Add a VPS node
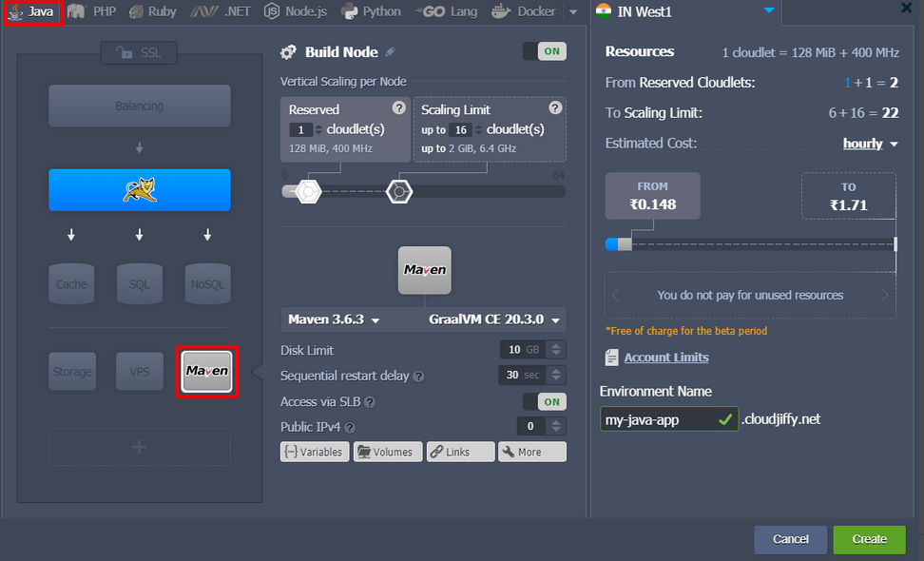The height and width of the screenshot is (561, 924). point(140,371)
